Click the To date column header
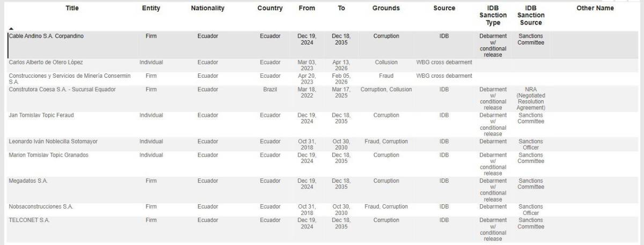644x245 pixels. click(x=341, y=9)
